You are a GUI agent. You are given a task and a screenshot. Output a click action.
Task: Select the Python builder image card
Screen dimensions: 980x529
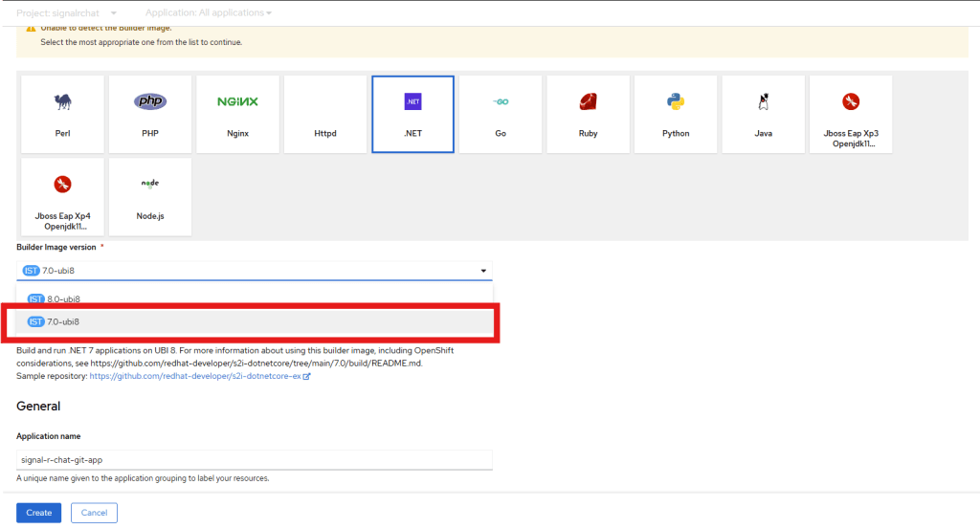(676, 114)
